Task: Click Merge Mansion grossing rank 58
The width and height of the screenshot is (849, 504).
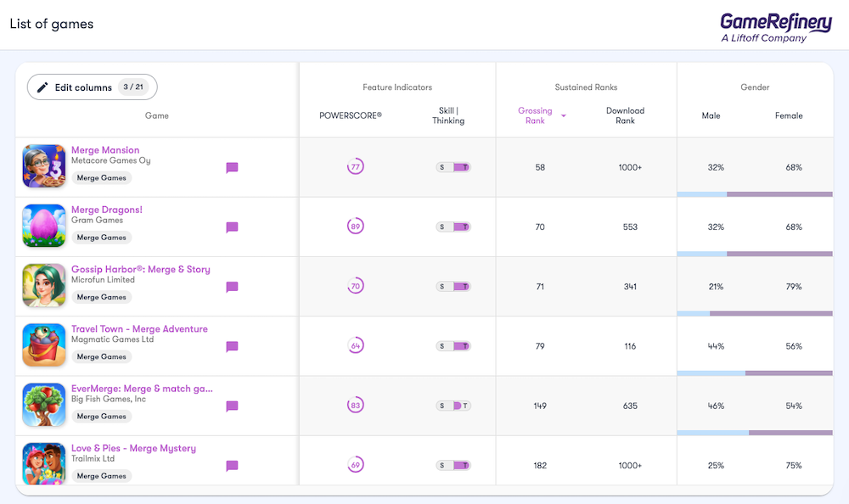Action: [540, 167]
